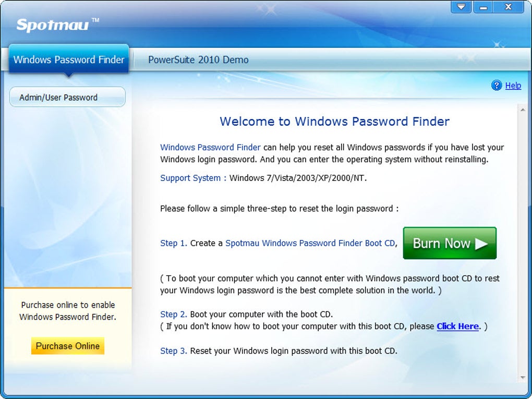This screenshot has height=399, width=532.
Task: Click the vertical scrollbar track
Action: click(x=523, y=243)
